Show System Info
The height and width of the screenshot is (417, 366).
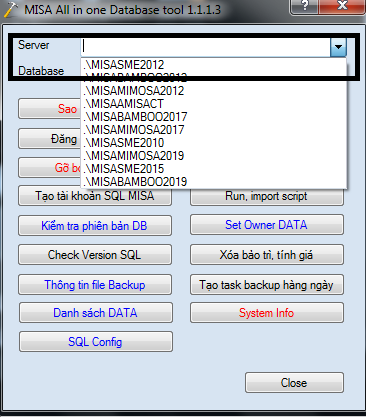pyautogui.click(x=267, y=313)
